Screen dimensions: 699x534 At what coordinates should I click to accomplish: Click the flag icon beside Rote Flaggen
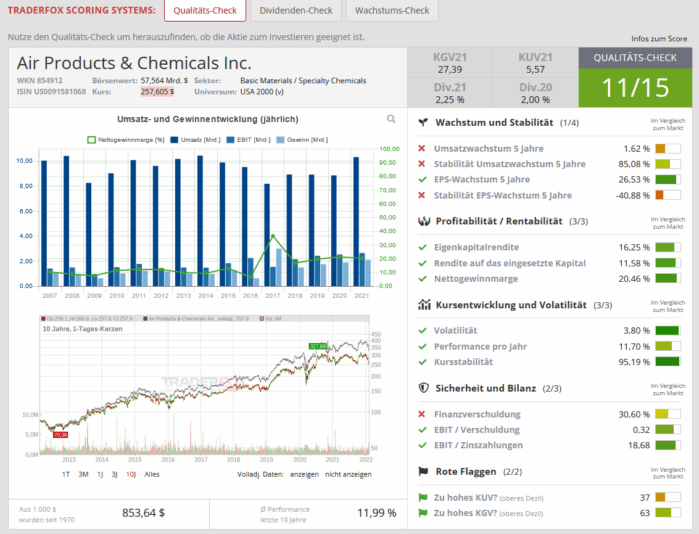pos(424,471)
